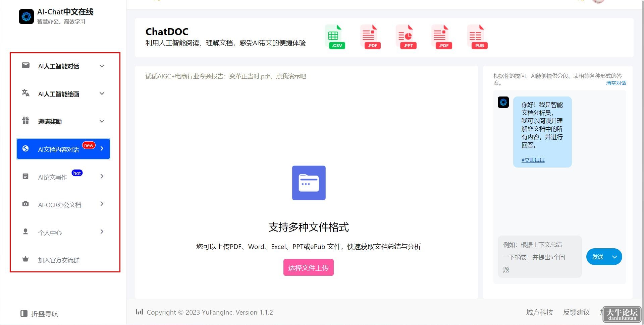Screen dimensions: 644x325
Task: Open the AI论文写作 menu item
Action: (63, 177)
